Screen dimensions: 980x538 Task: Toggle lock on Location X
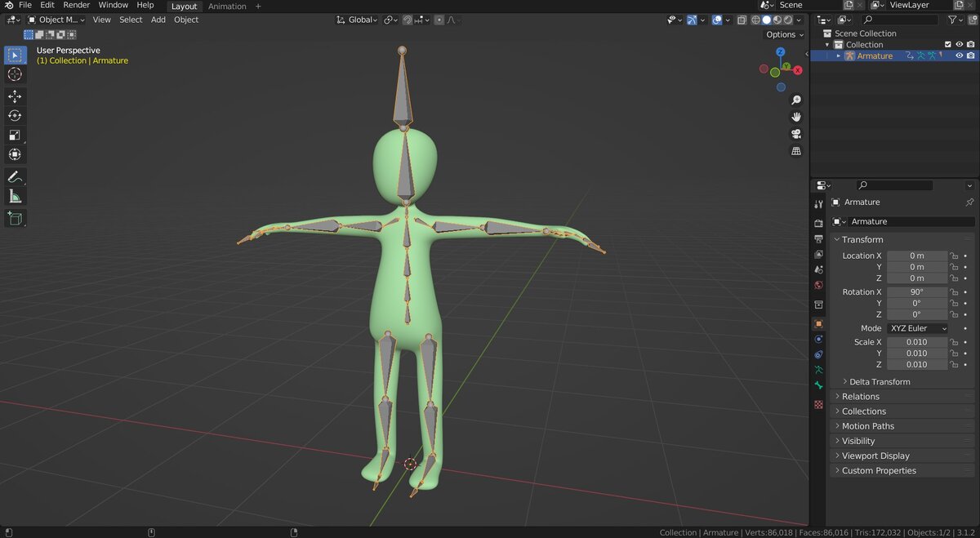pyautogui.click(x=954, y=256)
